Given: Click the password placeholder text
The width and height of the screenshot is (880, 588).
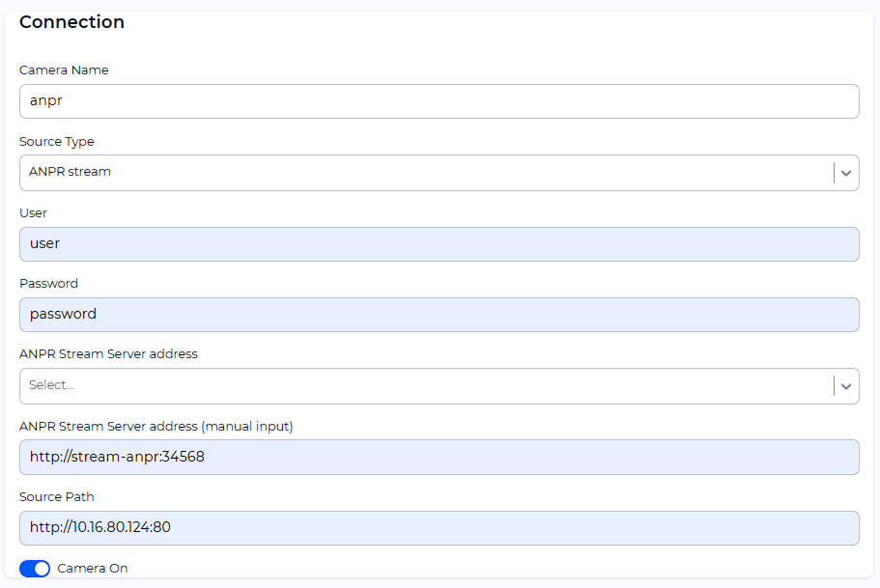Looking at the screenshot, I should point(62,314).
